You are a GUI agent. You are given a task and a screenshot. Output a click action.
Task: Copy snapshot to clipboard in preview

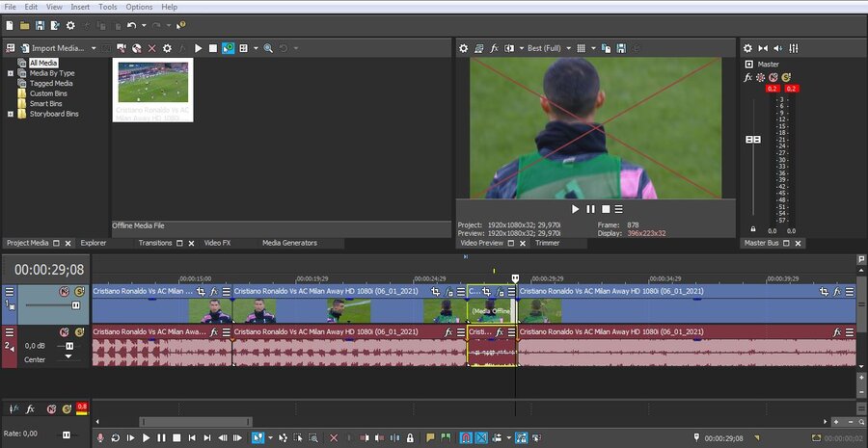click(x=607, y=49)
